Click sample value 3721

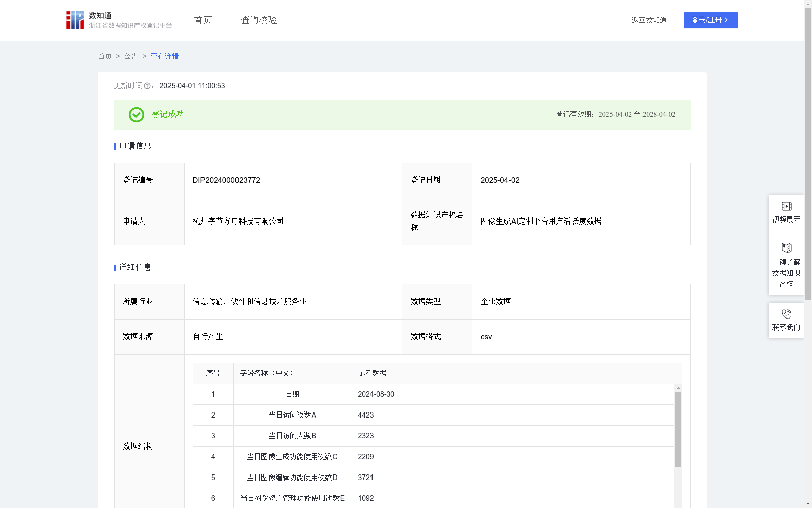click(x=366, y=478)
